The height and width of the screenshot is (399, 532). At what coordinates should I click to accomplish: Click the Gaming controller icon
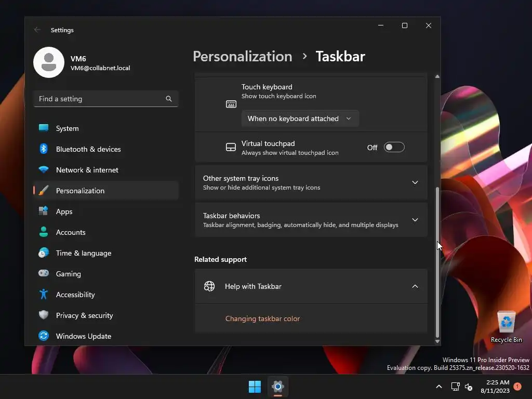[x=44, y=273]
